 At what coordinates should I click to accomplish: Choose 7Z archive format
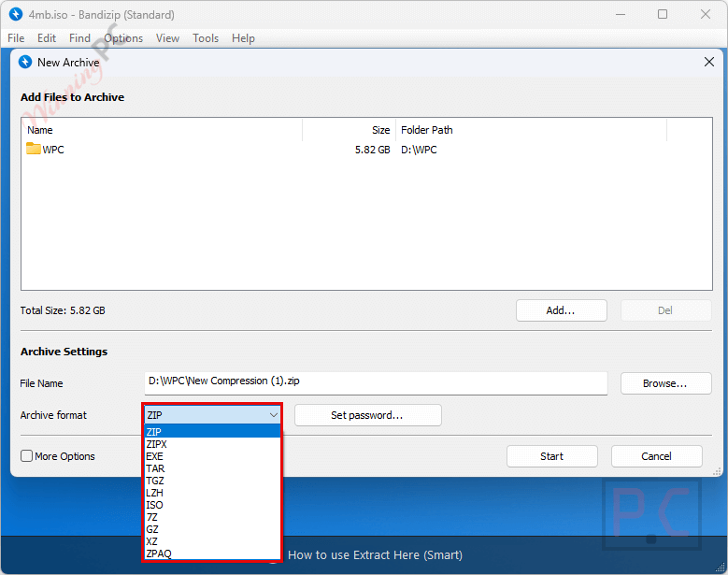pyautogui.click(x=213, y=517)
